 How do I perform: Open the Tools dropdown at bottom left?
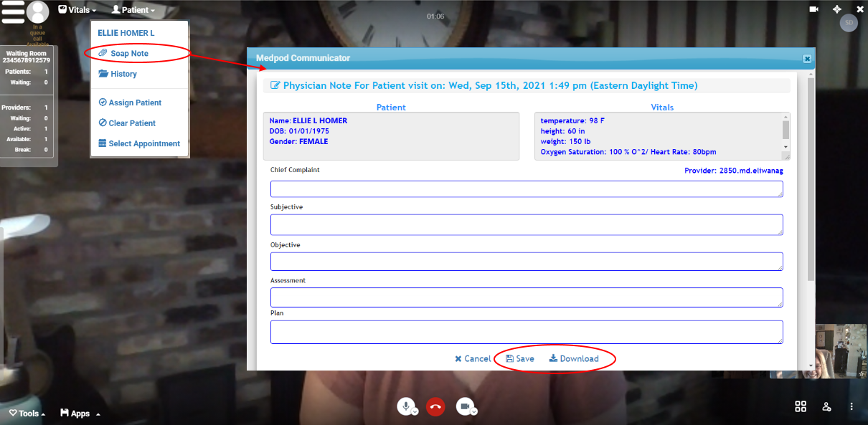coord(27,414)
